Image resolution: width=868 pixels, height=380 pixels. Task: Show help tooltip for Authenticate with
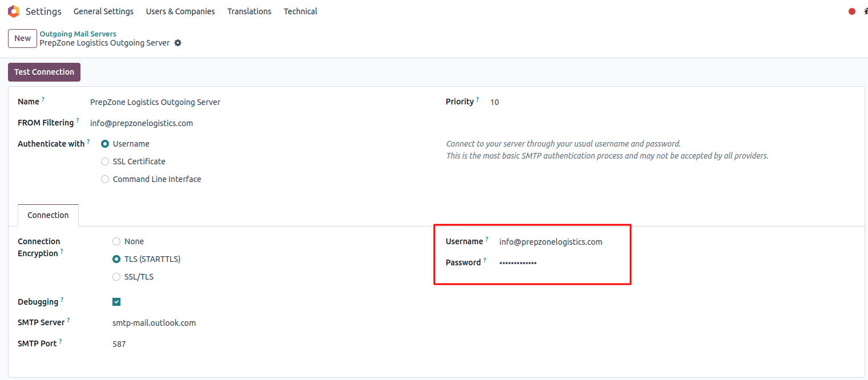88,142
